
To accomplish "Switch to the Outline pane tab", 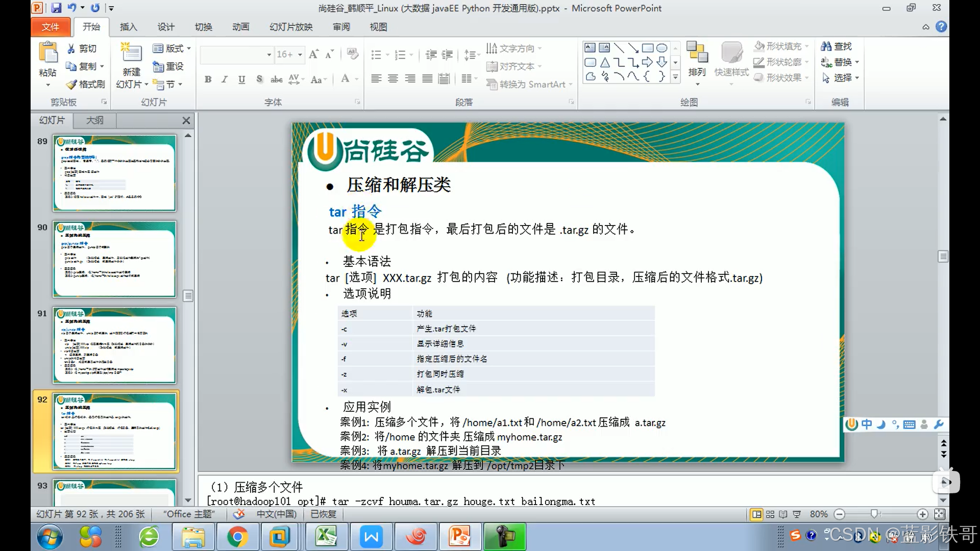I will coord(94,120).
